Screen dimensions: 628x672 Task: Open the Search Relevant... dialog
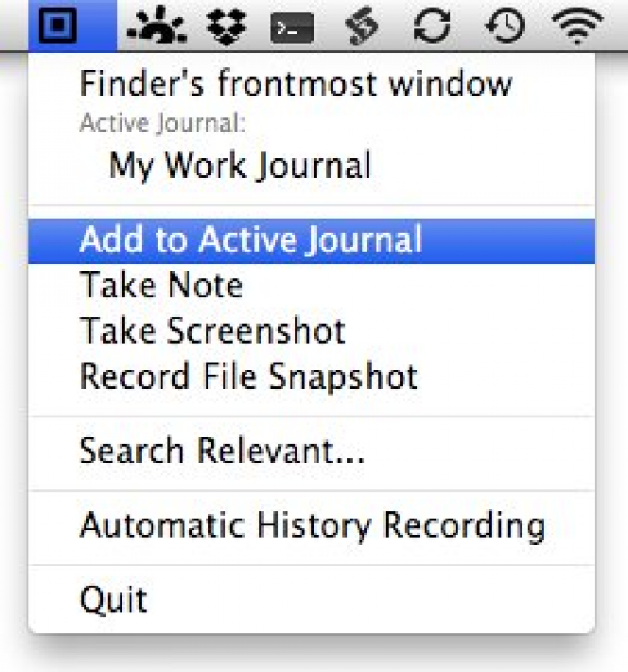222,452
